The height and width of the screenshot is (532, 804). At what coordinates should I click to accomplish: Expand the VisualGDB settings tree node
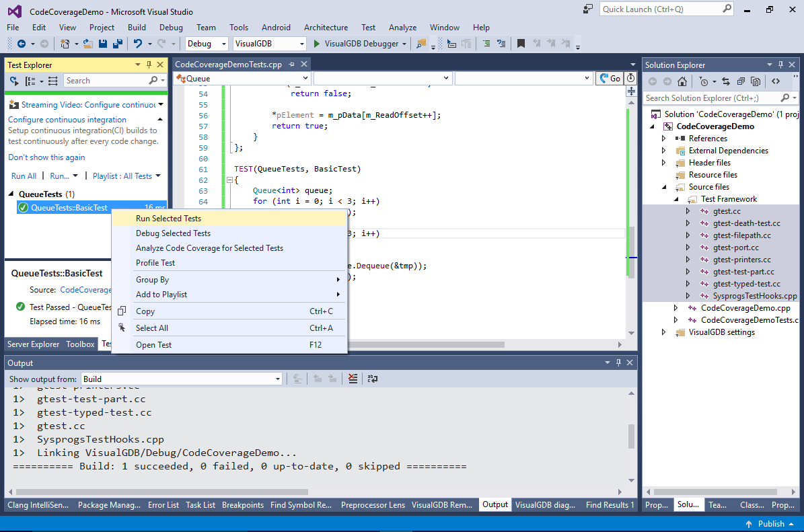[x=663, y=332]
